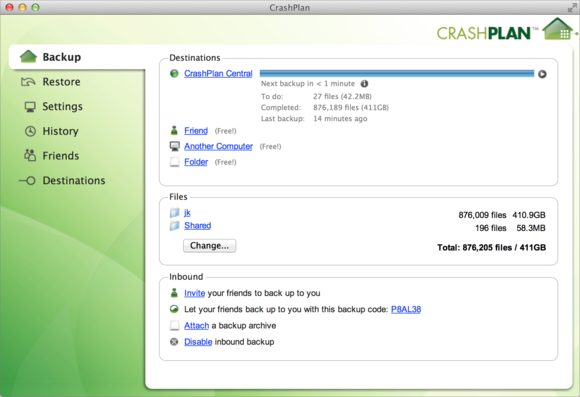Click the Attach link

[196, 326]
